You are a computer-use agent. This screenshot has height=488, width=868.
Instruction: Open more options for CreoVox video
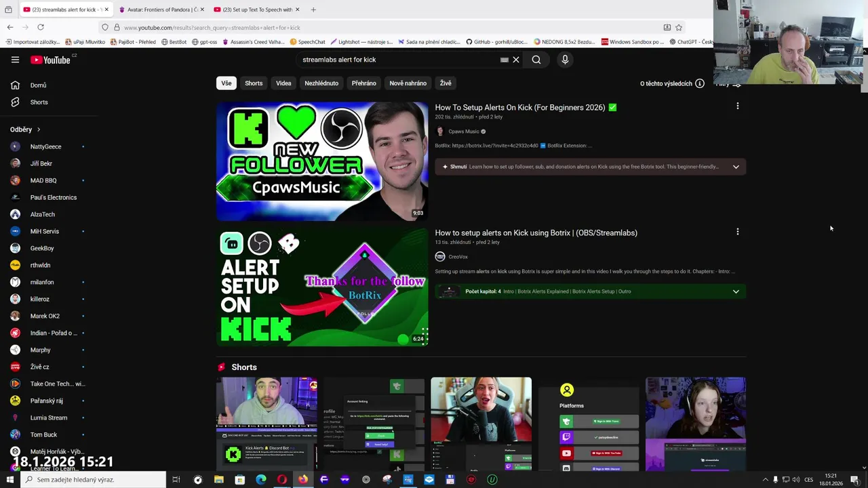738,231
